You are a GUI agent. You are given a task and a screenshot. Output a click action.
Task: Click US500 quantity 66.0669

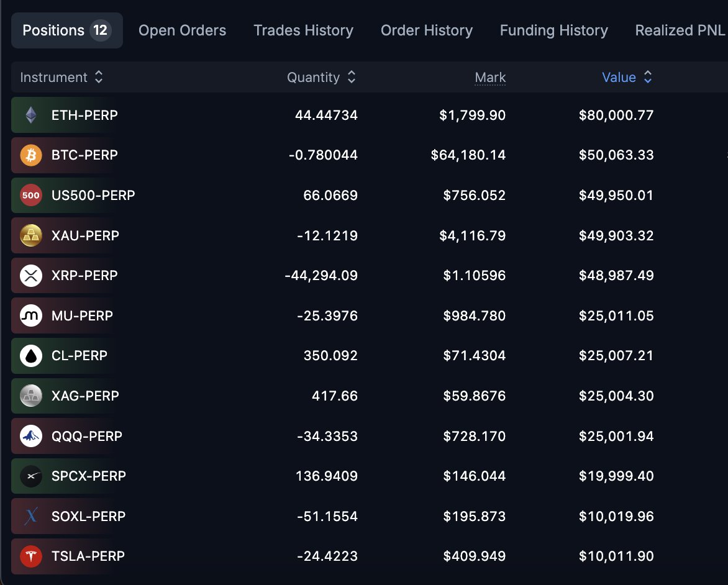pos(330,196)
